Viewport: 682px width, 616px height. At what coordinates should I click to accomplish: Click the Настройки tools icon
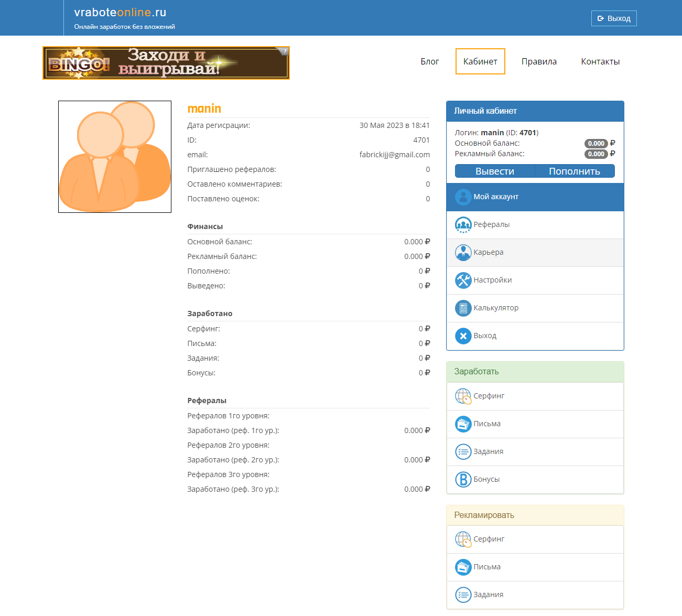point(463,280)
